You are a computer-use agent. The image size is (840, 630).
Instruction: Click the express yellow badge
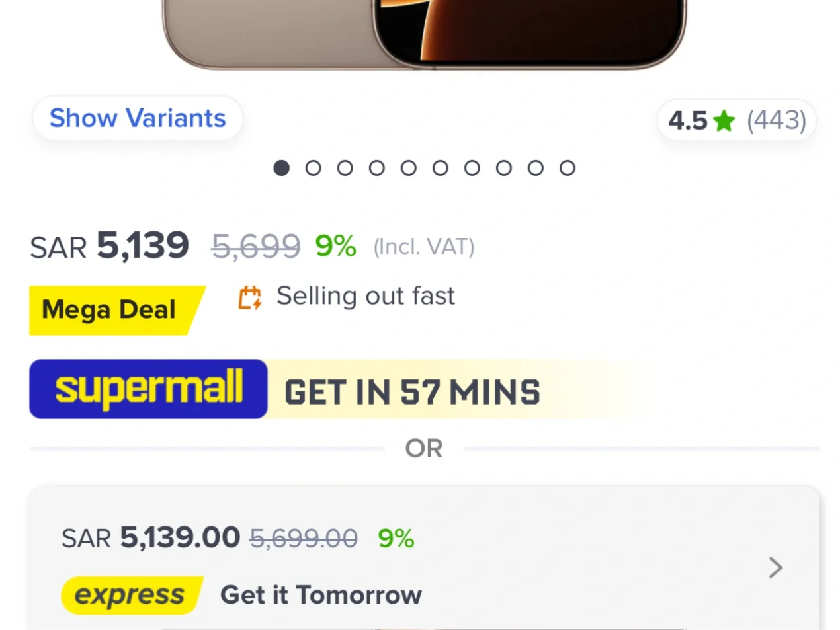[x=132, y=595]
